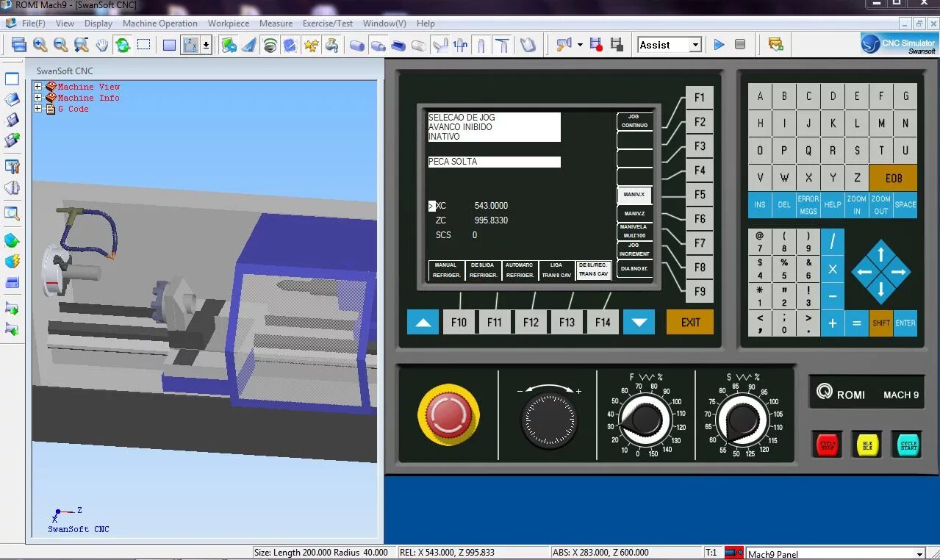Click the ERROR MSGS key
Screen dimensions: 940x560
pos(808,205)
